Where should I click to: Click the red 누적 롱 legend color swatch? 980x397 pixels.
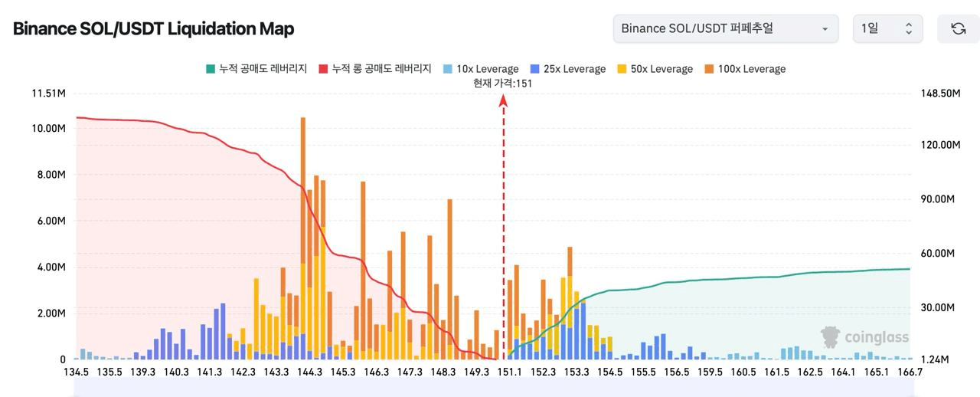(323, 69)
